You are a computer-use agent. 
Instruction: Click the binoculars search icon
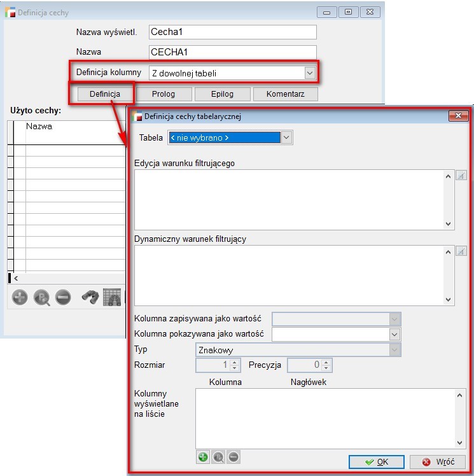point(90,297)
